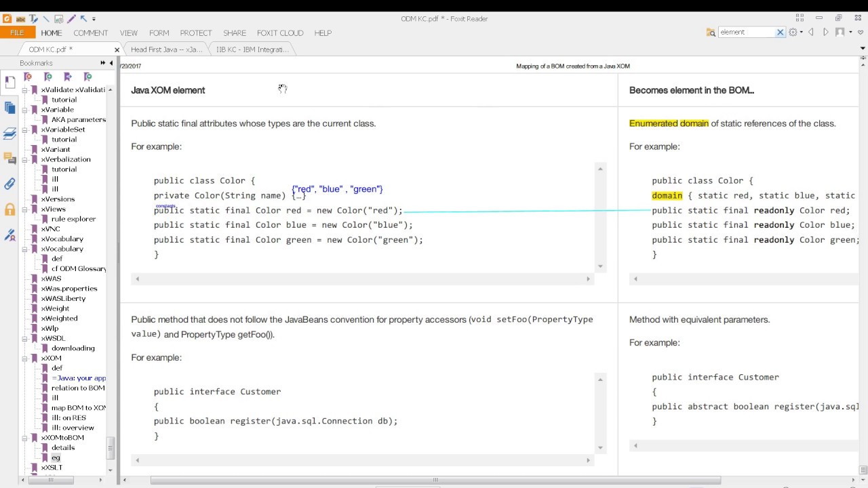
Task: Click the highlighted 'Enumerated domain' text
Action: point(669,123)
